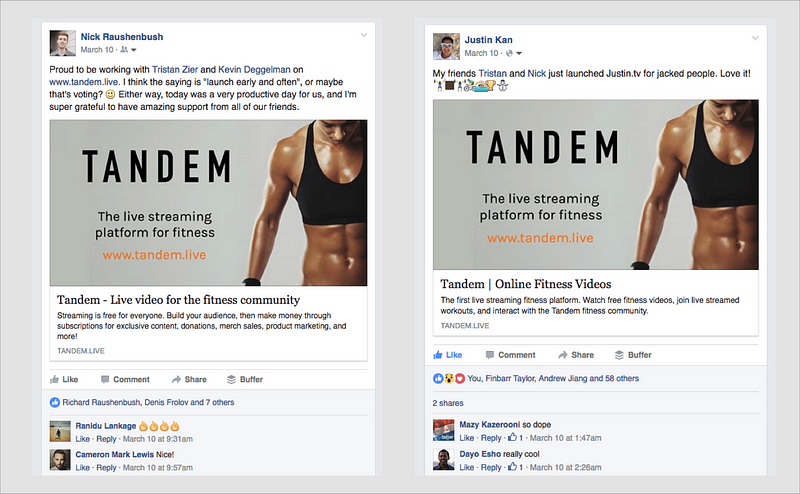Share Nick Raushenbush's Tandem post

(189, 379)
